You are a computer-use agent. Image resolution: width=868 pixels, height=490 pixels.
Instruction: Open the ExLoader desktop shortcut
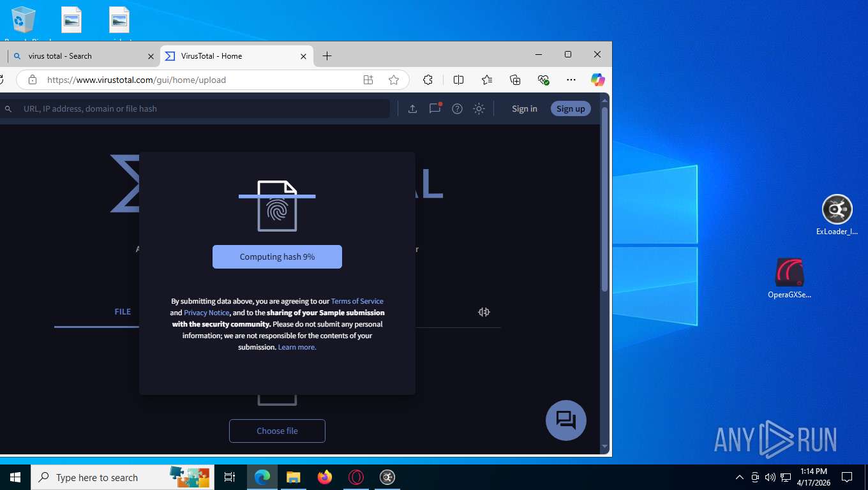click(x=837, y=215)
